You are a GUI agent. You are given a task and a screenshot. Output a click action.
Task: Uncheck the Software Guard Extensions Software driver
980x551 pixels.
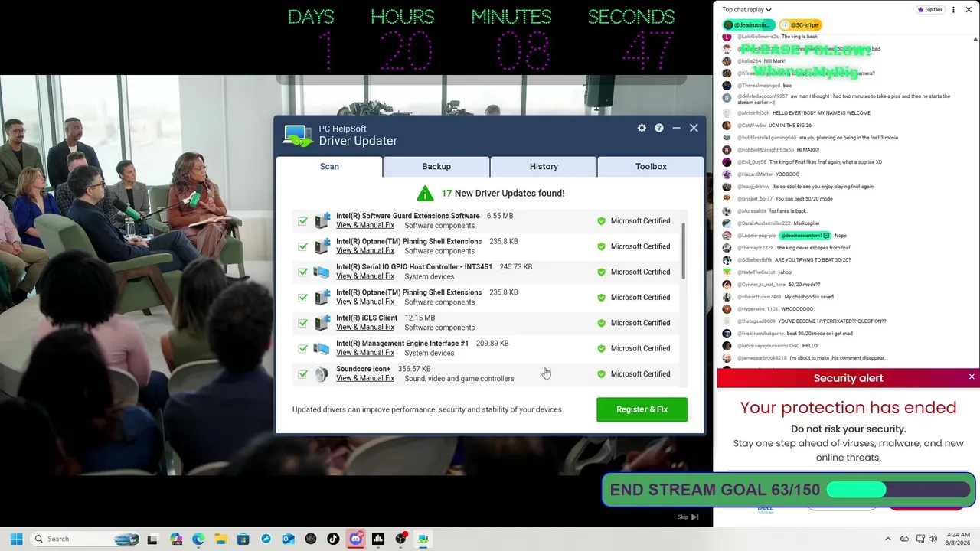tap(303, 221)
